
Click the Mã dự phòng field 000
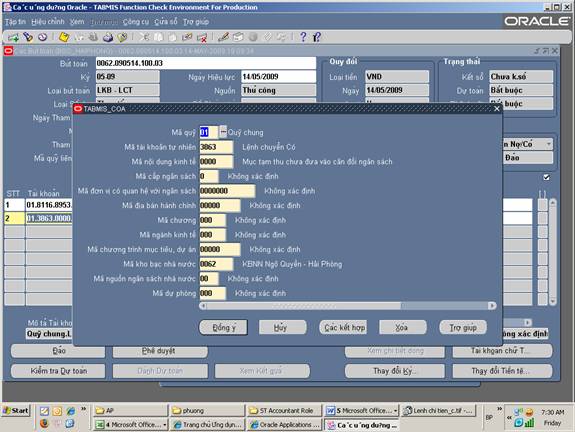point(212,293)
